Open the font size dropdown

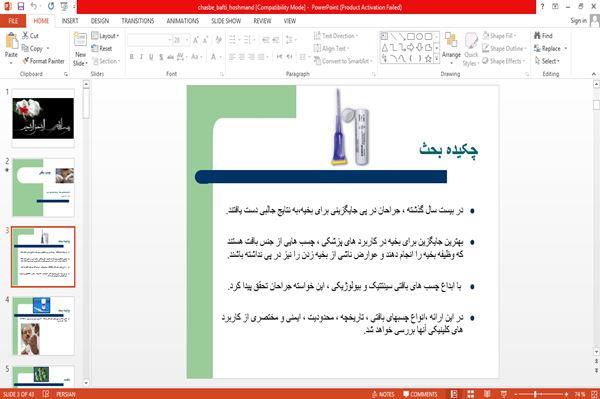[x=187, y=40]
